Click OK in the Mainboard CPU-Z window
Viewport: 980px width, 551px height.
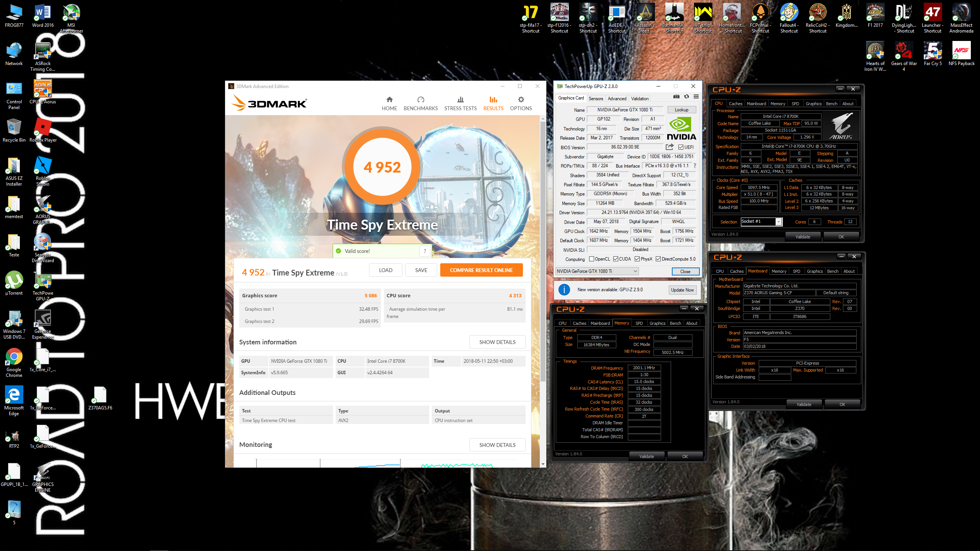842,404
